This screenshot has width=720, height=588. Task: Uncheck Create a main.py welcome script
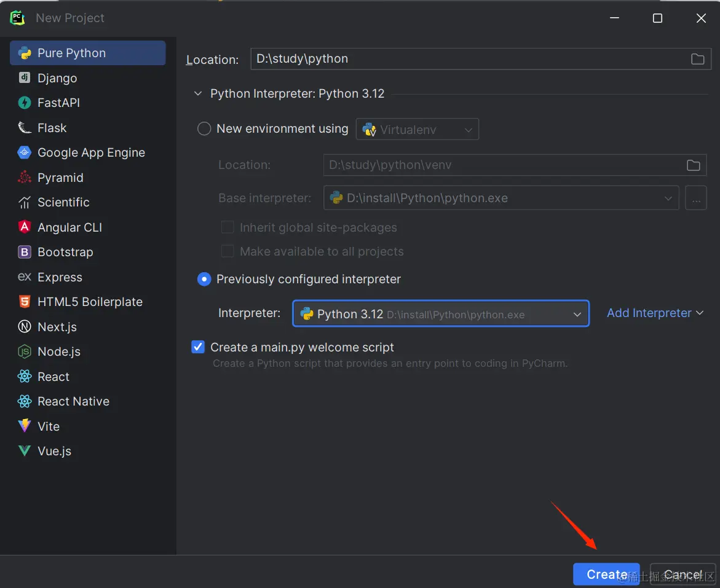tap(198, 347)
